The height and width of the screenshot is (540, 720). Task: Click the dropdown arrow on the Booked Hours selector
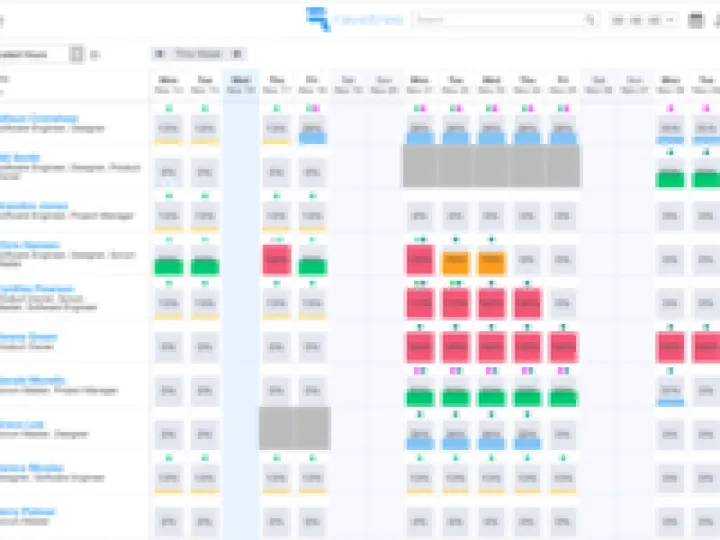coord(76,54)
